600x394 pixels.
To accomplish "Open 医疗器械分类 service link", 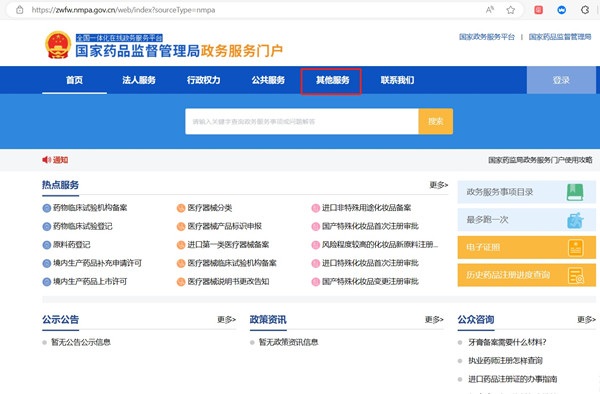I will (210, 208).
